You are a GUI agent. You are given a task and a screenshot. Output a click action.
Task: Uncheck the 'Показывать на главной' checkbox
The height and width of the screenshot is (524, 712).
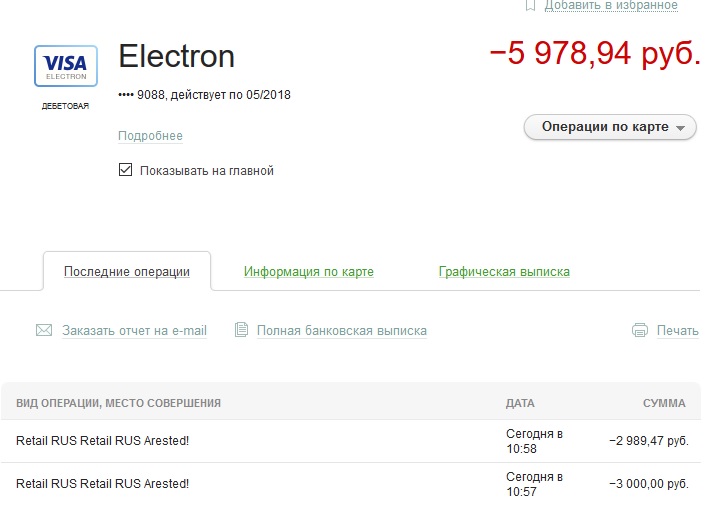coord(125,170)
